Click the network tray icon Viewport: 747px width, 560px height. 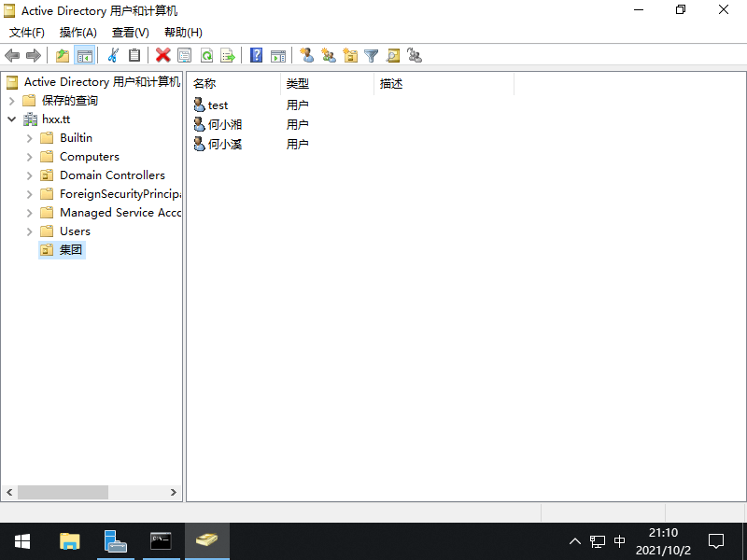point(598,541)
